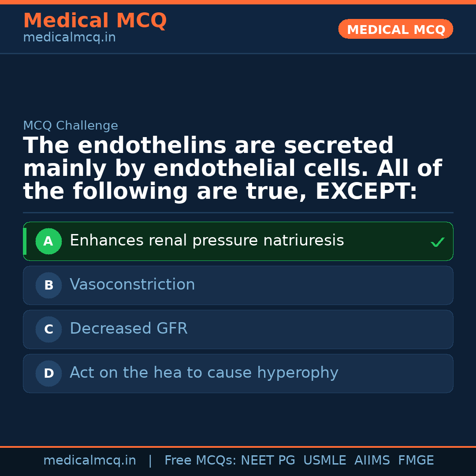Click the orange MEDICAL MCQ badge

coord(395,29)
